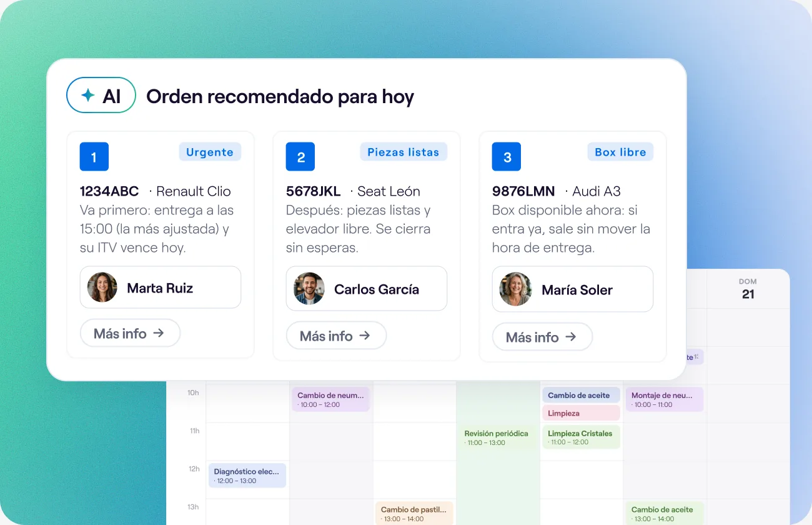Viewport: 812px width, 525px height.
Task: Click the number 3 priority badge
Action: [507, 157]
